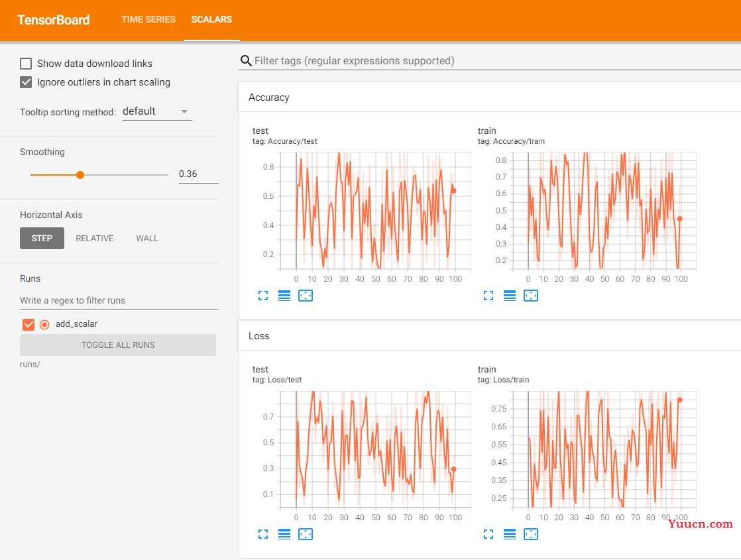Click the filter tags search icon
This screenshot has height=560, width=741.
click(x=246, y=61)
